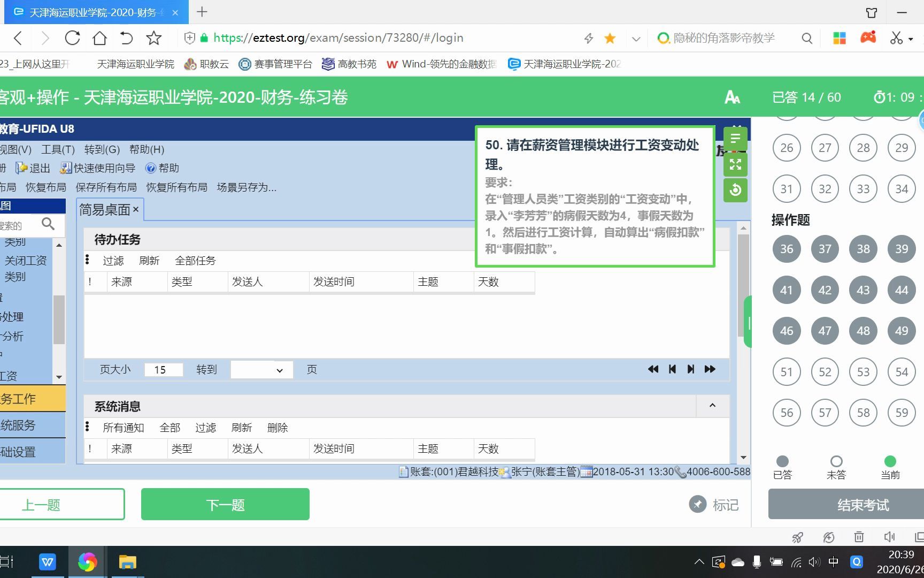Image resolution: width=924 pixels, height=578 pixels.
Task: Click 删除 in 系统消息
Action: (278, 428)
